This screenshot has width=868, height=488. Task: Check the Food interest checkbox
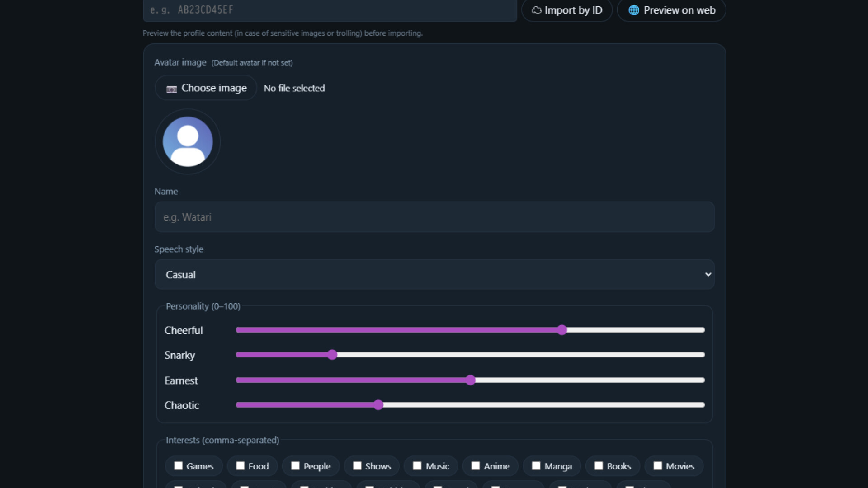pyautogui.click(x=241, y=465)
